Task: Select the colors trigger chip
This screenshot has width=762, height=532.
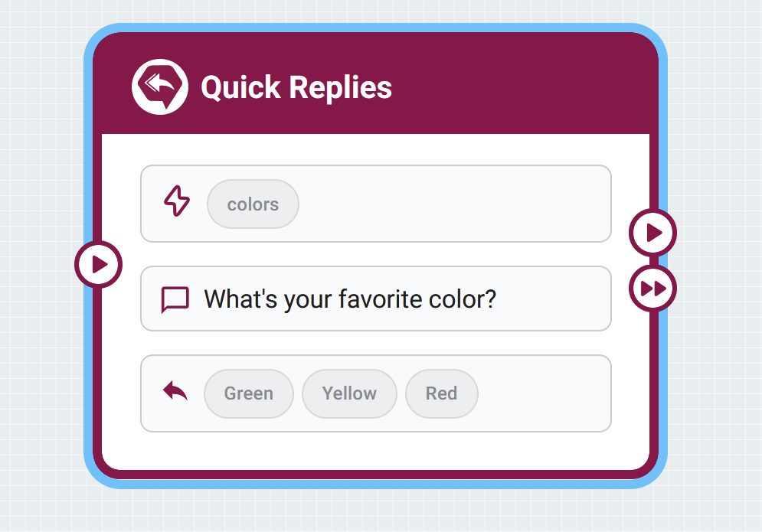Action: point(253,204)
